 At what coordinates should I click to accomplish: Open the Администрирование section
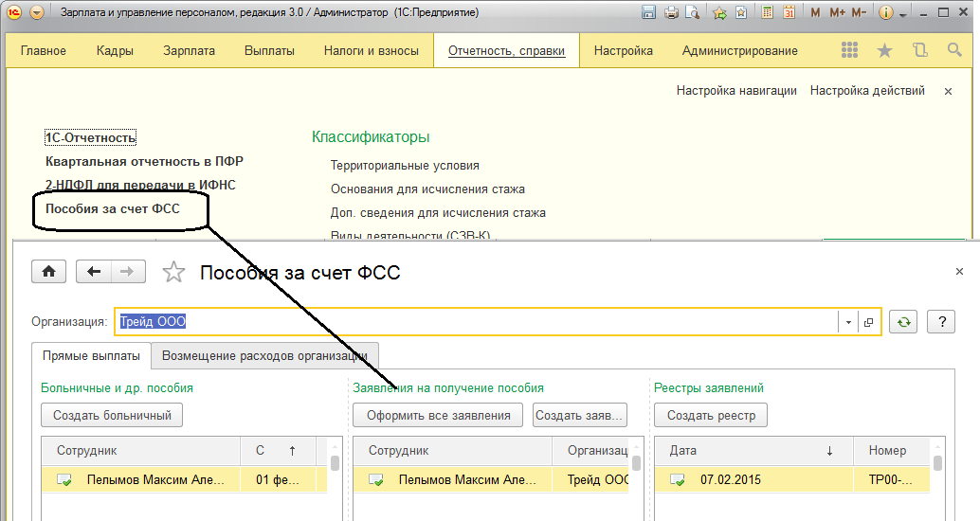click(739, 50)
